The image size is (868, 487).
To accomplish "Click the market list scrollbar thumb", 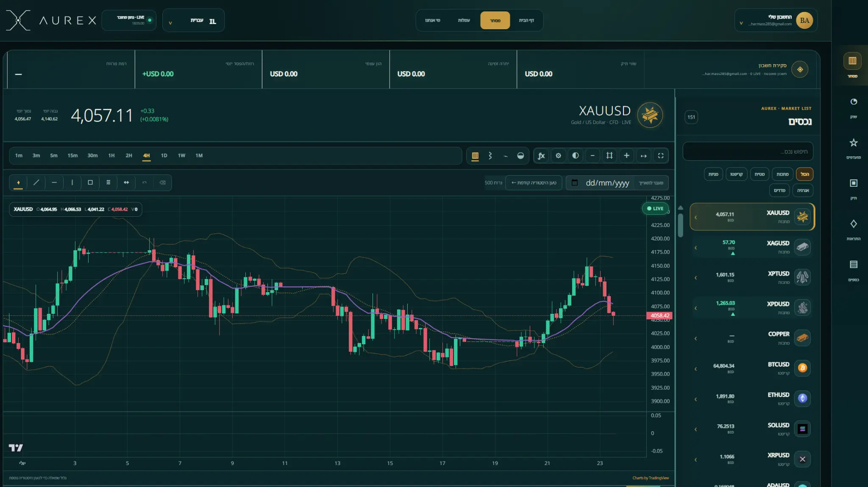I will pyautogui.click(x=680, y=225).
